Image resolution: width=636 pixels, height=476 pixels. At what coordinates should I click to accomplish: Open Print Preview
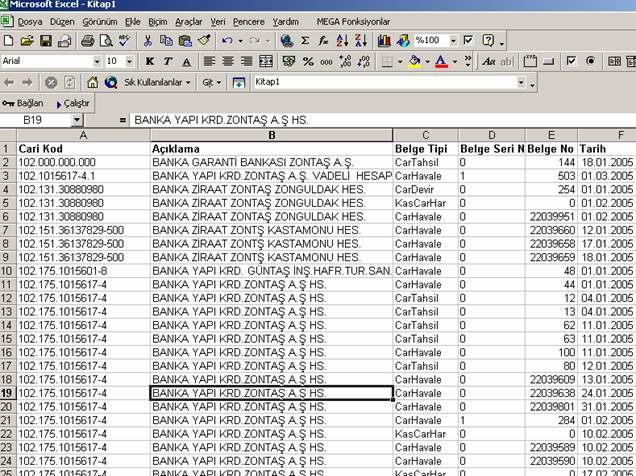pyautogui.click(x=106, y=41)
